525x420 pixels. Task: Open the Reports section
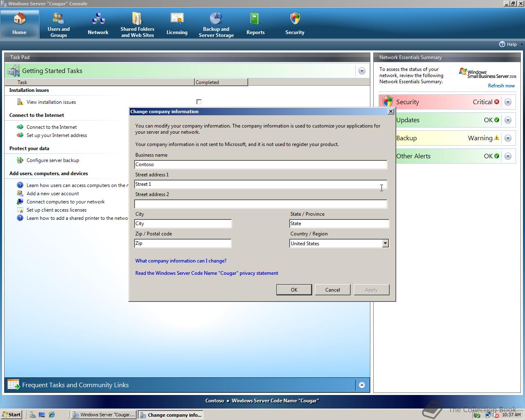256,24
